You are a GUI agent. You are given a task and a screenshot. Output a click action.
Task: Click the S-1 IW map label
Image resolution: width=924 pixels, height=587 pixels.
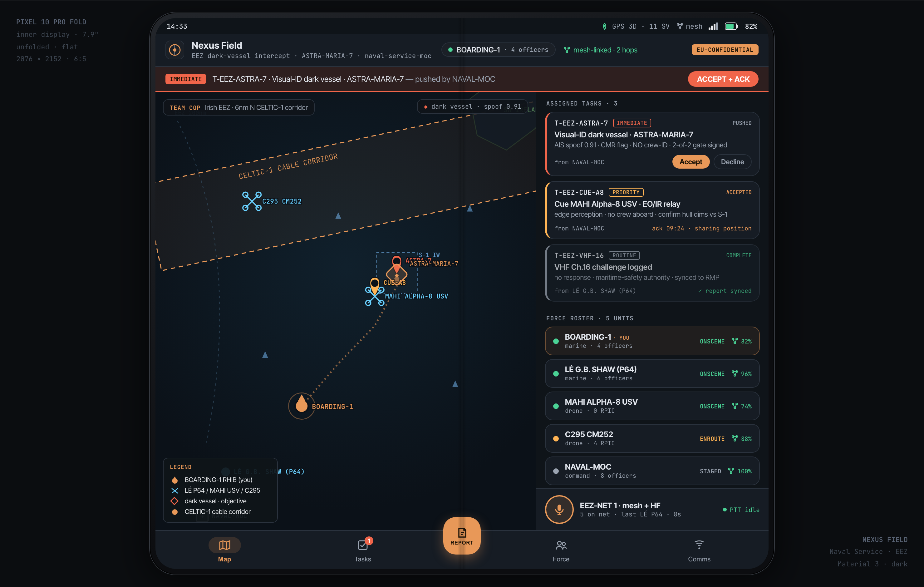pyautogui.click(x=429, y=255)
